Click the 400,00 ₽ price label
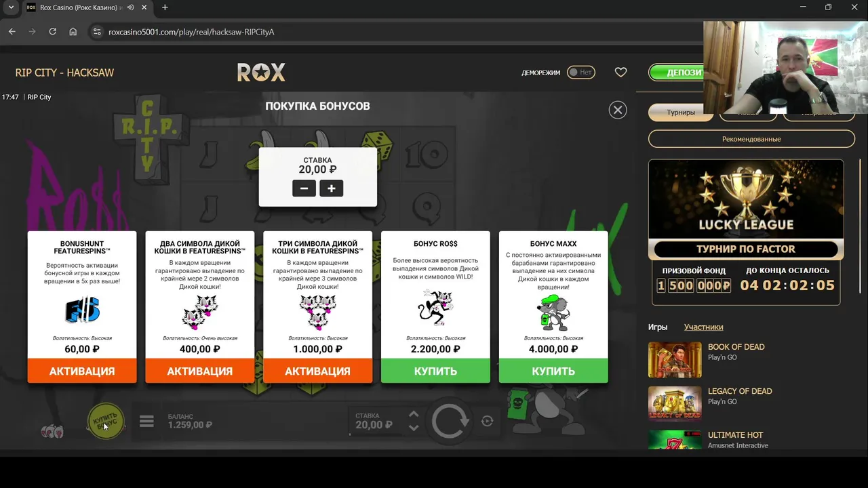This screenshot has height=488, width=868. [200, 349]
